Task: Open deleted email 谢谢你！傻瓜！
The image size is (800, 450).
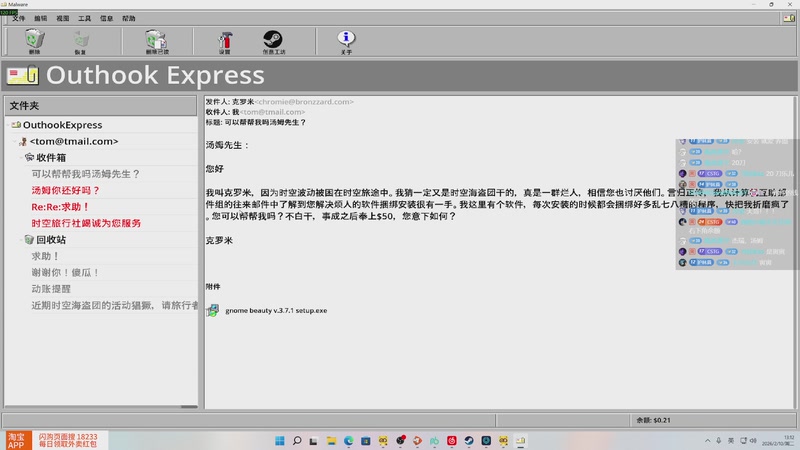Action: point(65,272)
